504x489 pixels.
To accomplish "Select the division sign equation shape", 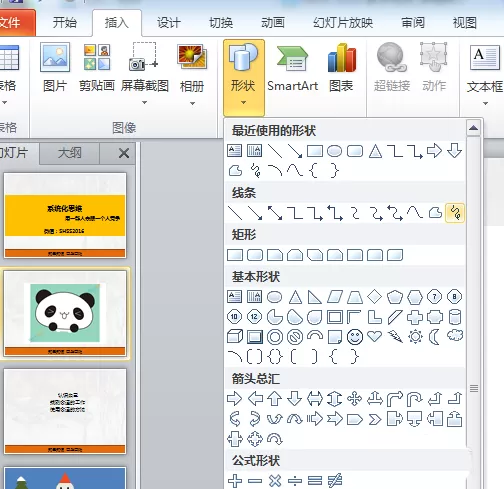I will tap(295, 481).
